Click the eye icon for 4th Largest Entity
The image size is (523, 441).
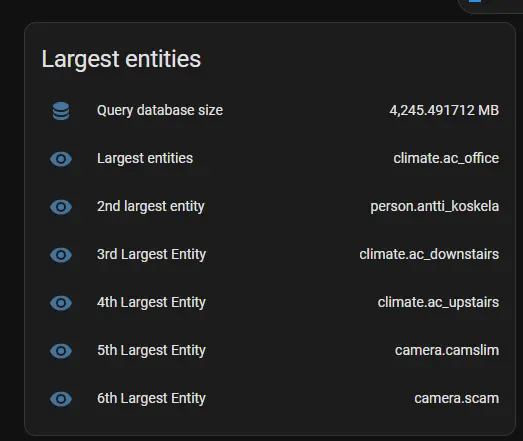61,303
